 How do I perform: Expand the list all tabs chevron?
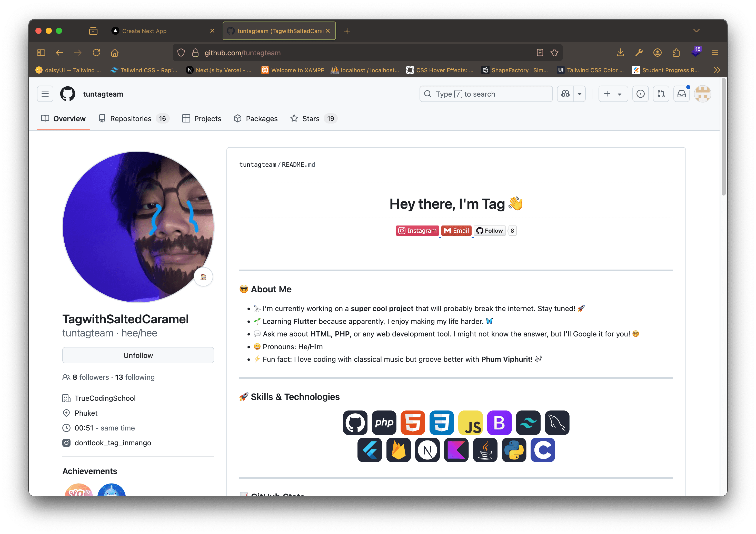pyautogui.click(x=696, y=30)
